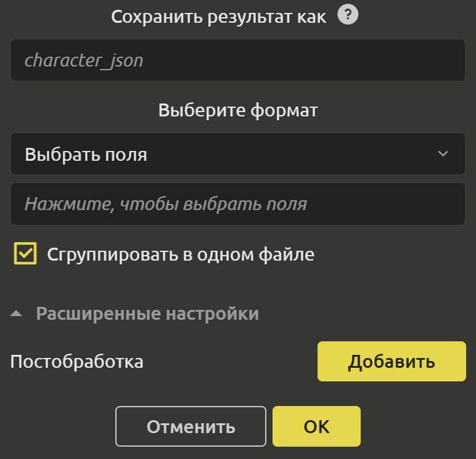Cancel the dialog with Отменить
Screen dimensions: 476x459
point(191,426)
